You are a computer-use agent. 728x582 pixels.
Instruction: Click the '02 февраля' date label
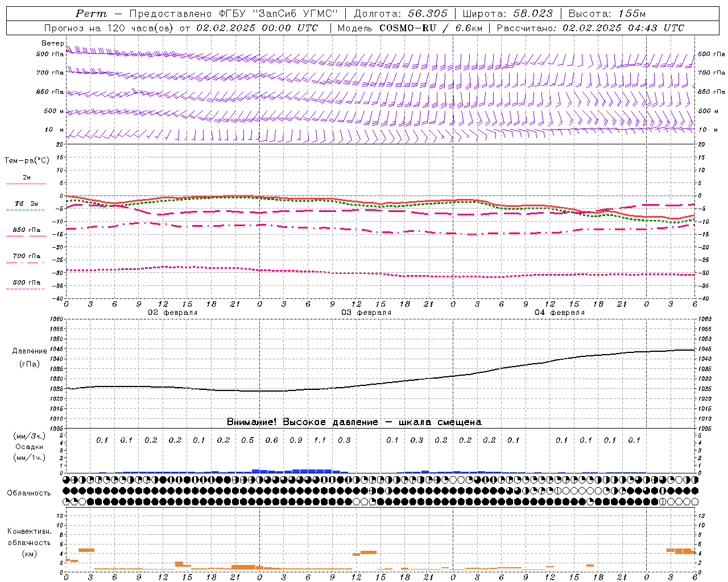[173, 313]
